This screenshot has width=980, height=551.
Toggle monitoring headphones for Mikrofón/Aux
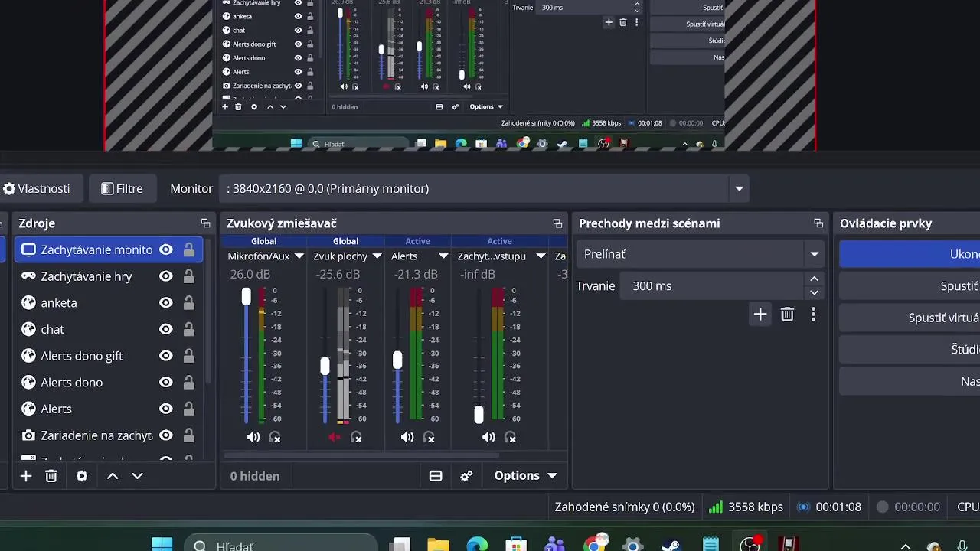click(276, 437)
